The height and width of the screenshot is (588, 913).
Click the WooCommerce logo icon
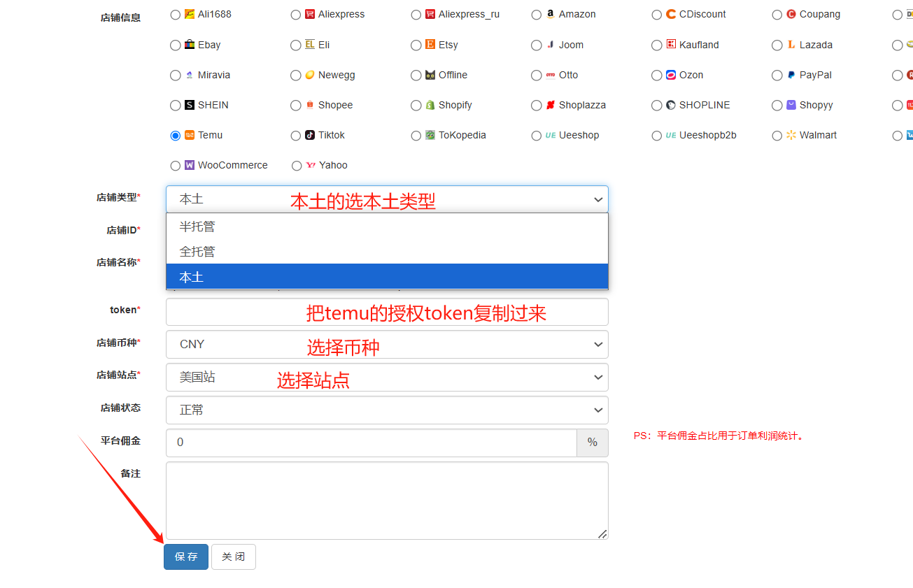(190, 166)
